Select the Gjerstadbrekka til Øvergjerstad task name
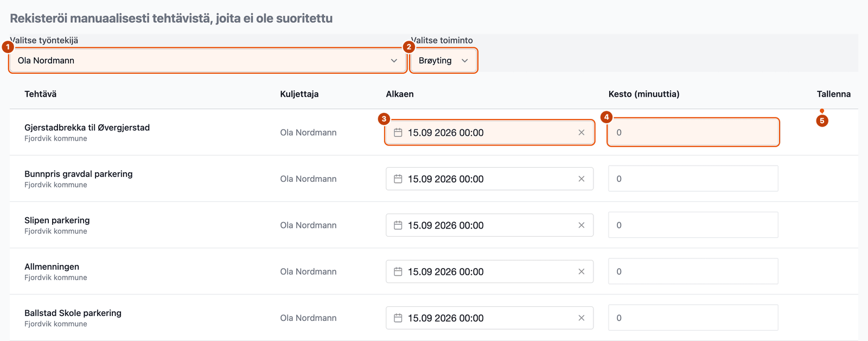 coord(87,128)
